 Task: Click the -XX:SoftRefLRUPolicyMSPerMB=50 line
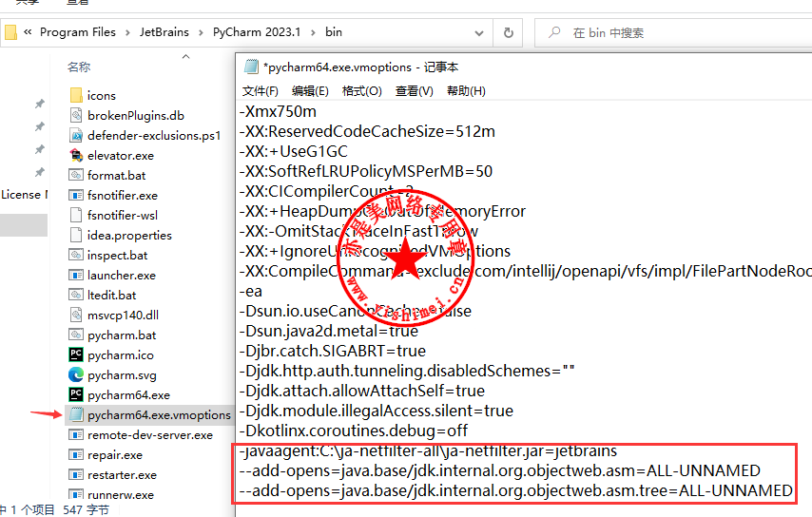(x=366, y=171)
